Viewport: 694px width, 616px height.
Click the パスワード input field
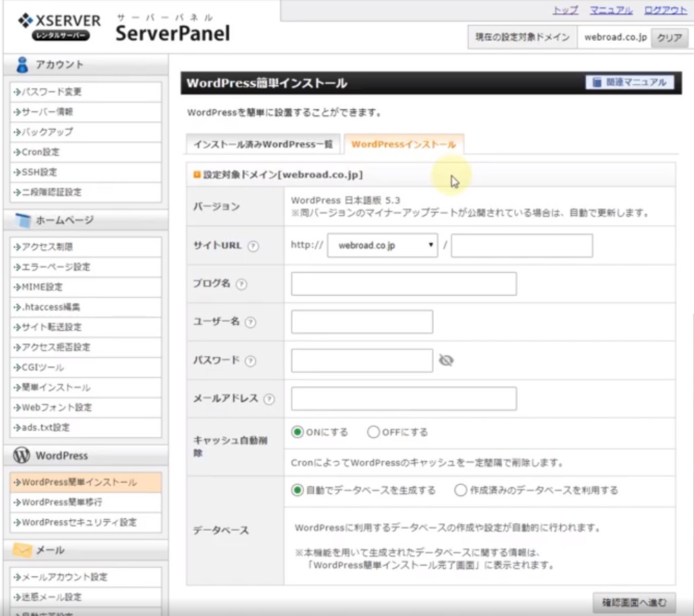click(362, 361)
